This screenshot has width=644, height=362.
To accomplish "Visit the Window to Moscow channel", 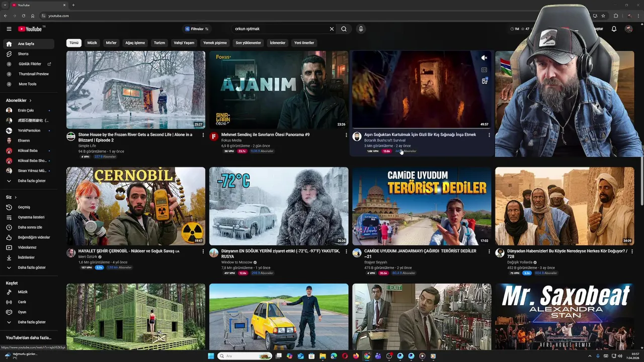I will 237,262.
